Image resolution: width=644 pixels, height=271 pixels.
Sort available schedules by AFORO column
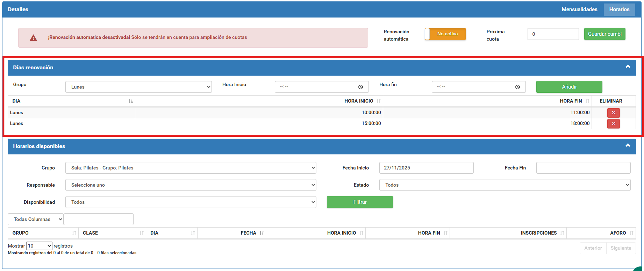tap(618, 233)
